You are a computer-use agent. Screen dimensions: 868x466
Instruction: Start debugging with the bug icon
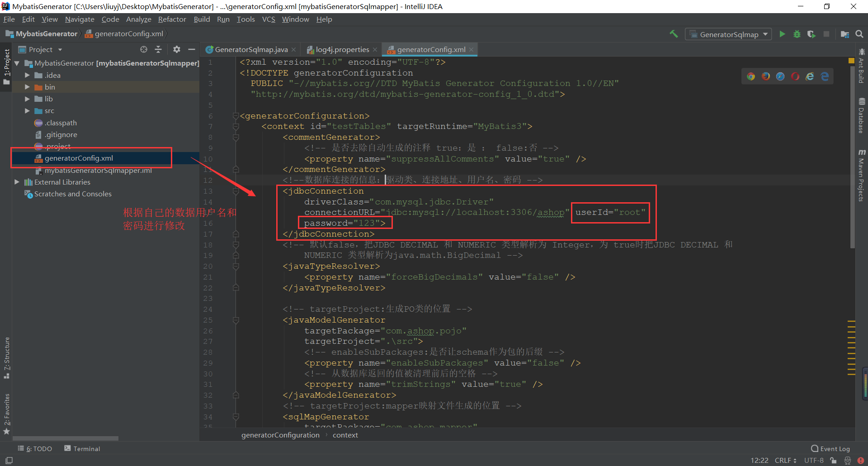click(x=797, y=34)
